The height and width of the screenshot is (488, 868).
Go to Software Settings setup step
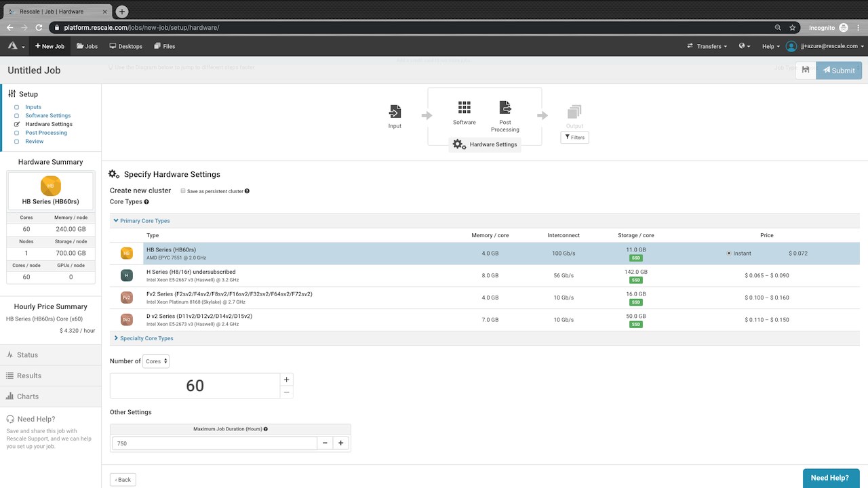[48, 115]
